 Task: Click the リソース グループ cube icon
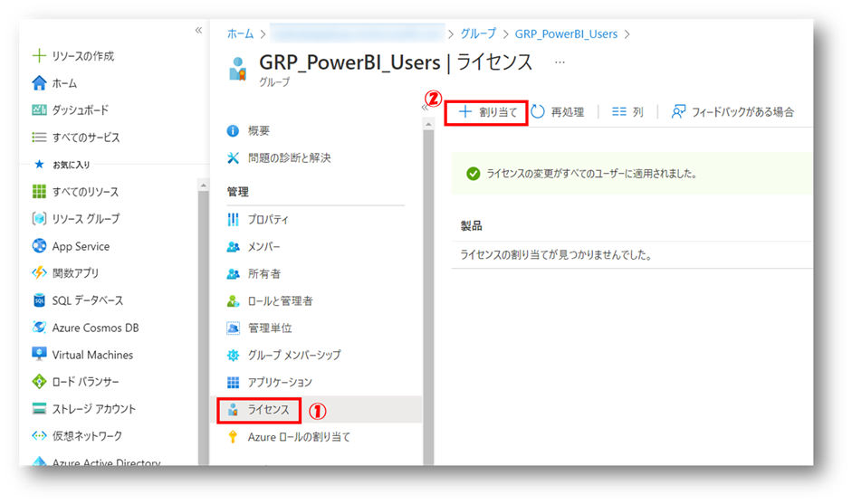(39, 218)
